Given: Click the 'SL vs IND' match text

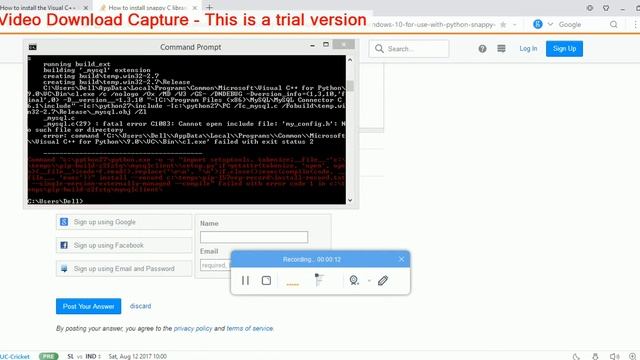Looking at the screenshot, I should tap(82, 356).
